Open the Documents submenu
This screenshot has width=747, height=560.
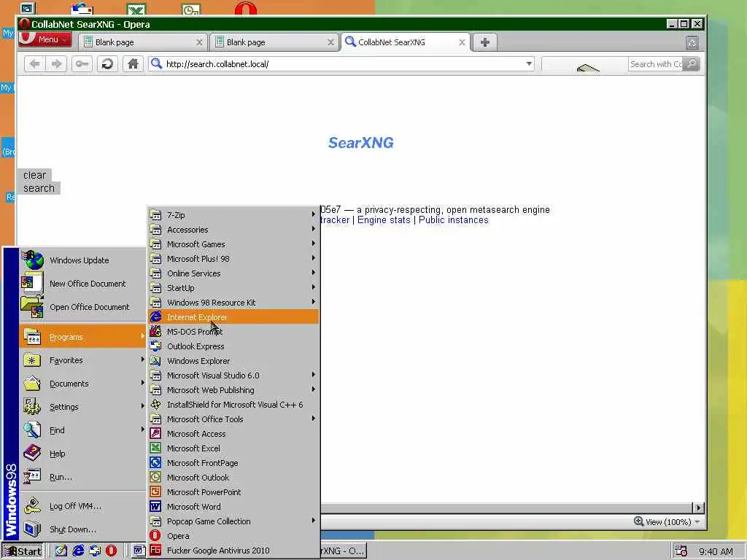[x=82, y=384]
